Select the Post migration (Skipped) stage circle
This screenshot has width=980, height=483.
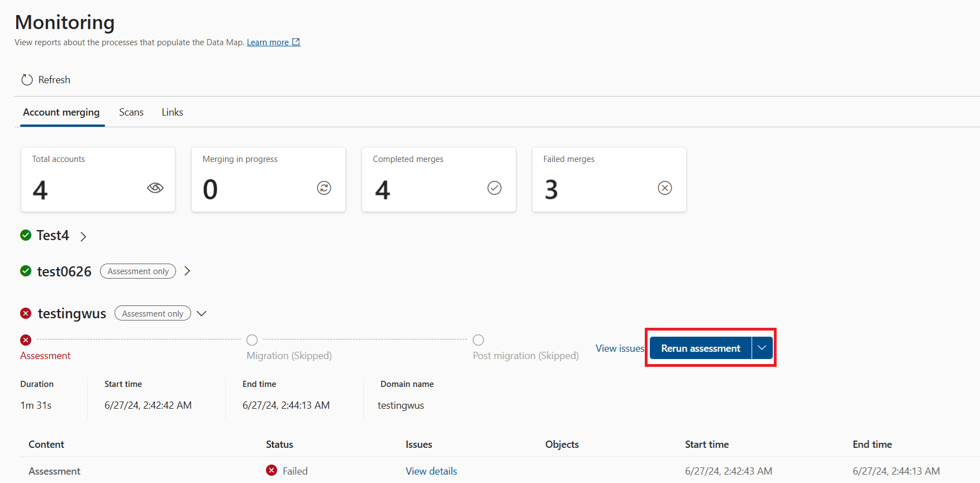478,340
